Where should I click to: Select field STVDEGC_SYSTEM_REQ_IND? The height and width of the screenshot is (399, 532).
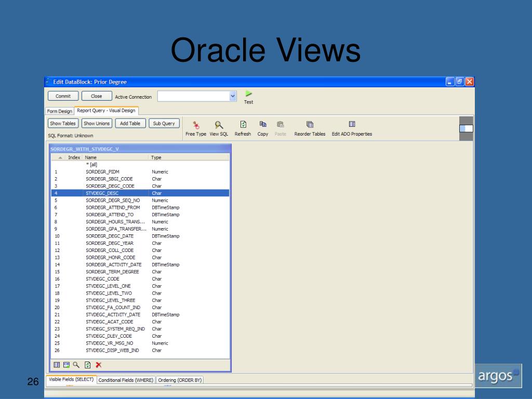(x=140, y=329)
